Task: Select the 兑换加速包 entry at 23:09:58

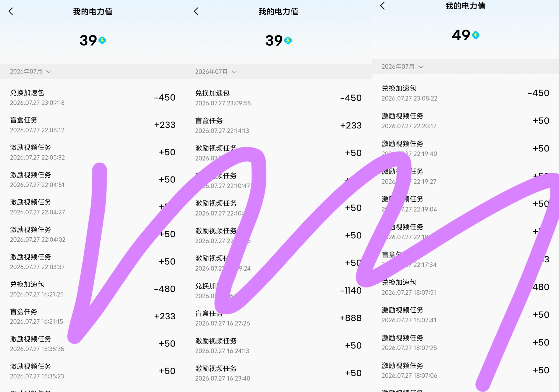Action: (278, 98)
